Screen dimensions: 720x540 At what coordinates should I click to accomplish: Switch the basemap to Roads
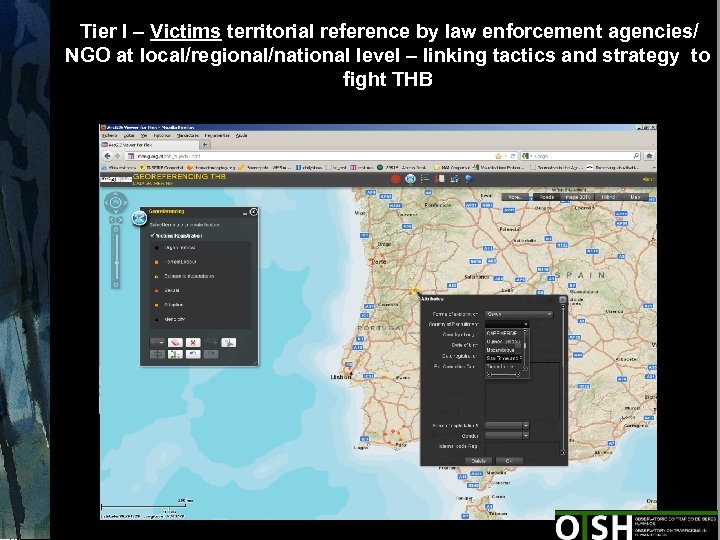(546, 197)
